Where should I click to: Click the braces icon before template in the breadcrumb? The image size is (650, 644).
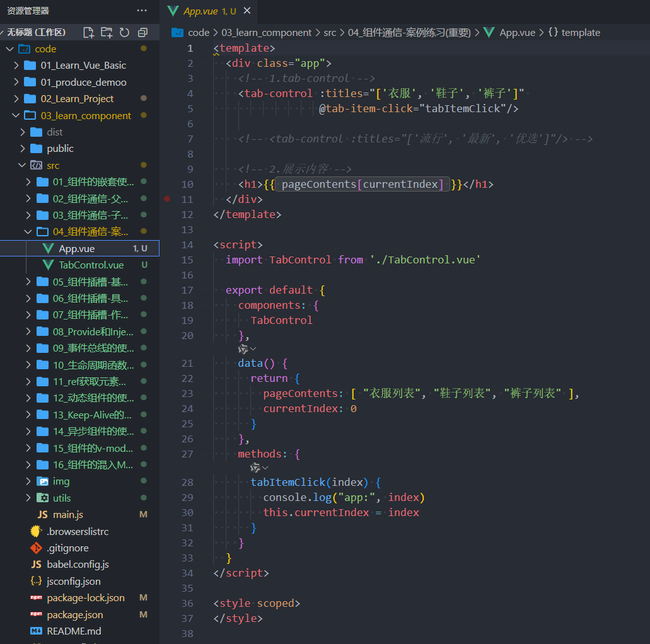(x=552, y=32)
